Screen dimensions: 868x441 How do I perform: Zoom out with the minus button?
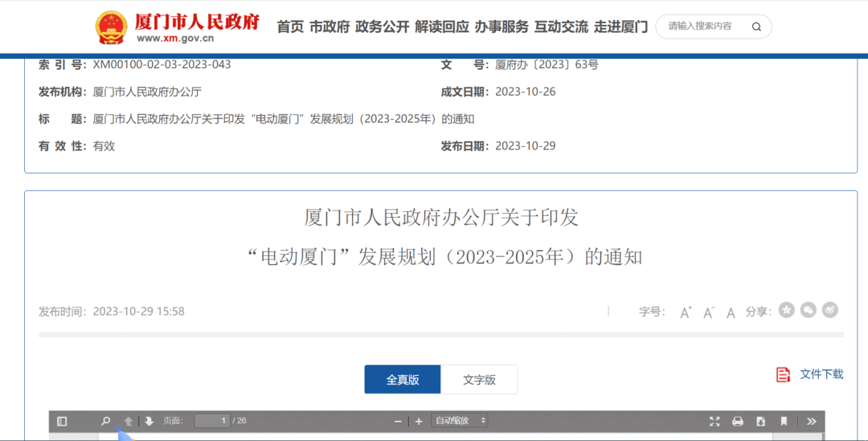(x=398, y=422)
